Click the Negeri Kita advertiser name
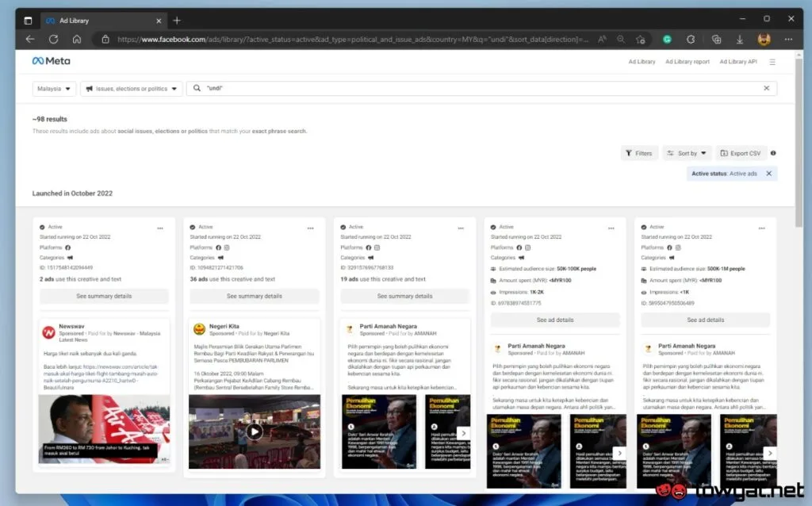This screenshot has width=812, height=506. (x=224, y=326)
